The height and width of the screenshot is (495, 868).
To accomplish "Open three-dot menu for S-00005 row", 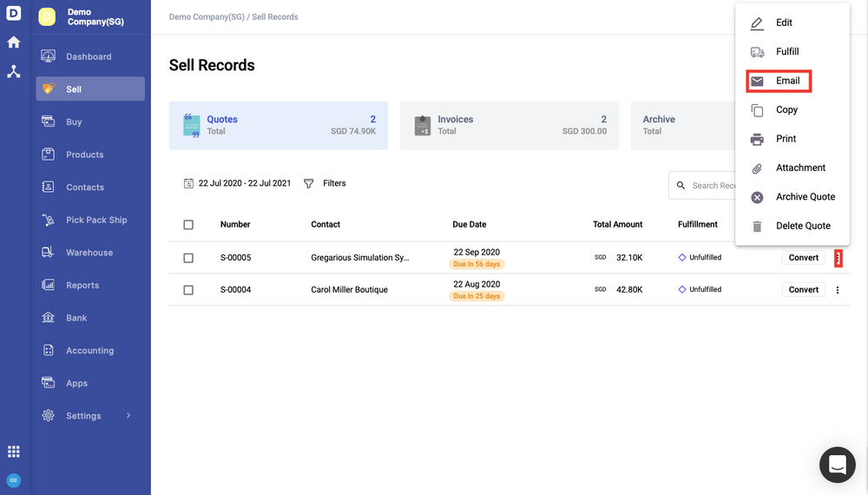I will (838, 258).
